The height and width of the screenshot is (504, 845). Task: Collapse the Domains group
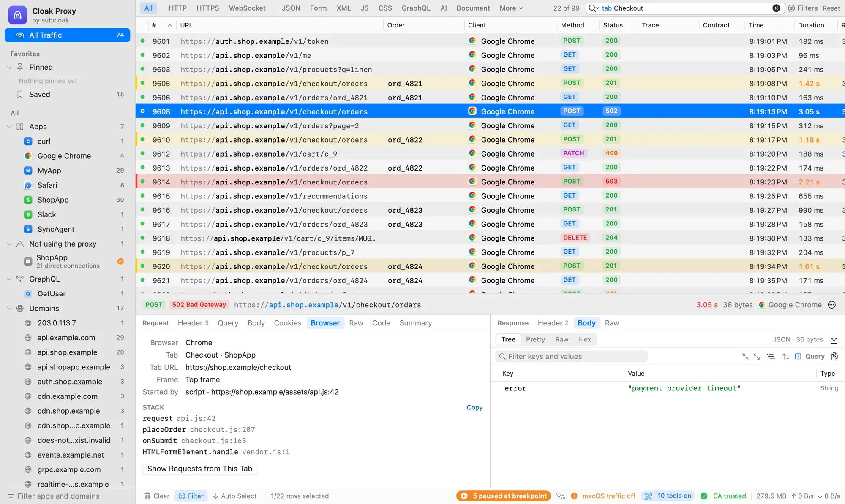coord(9,309)
